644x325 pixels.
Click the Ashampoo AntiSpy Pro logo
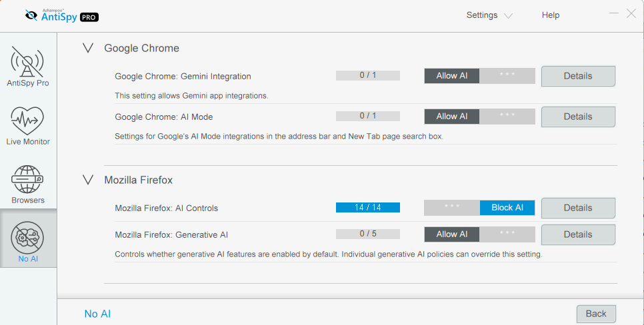(x=61, y=16)
